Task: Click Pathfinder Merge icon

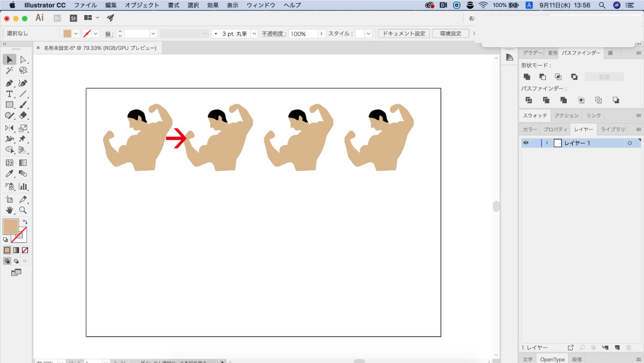Action: tap(563, 100)
